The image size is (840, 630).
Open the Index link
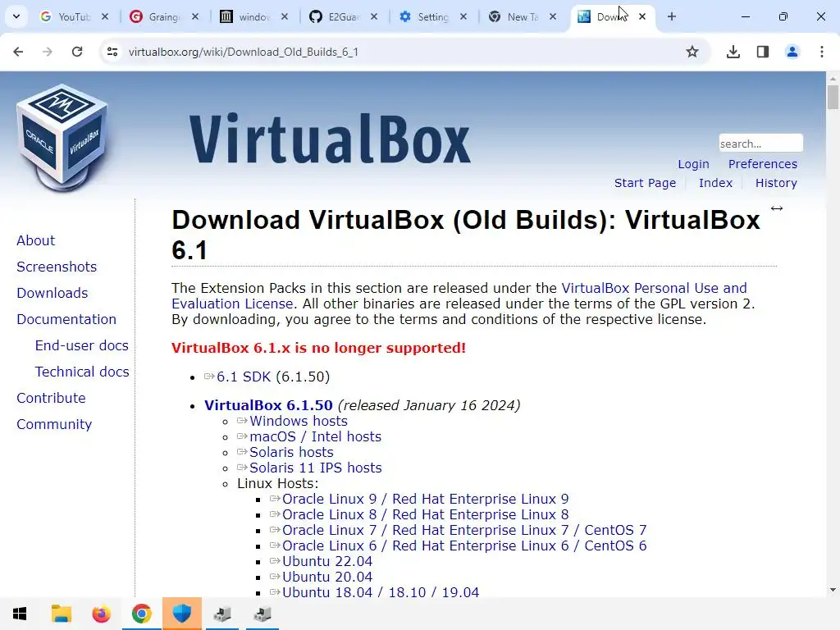pos(715,183)
